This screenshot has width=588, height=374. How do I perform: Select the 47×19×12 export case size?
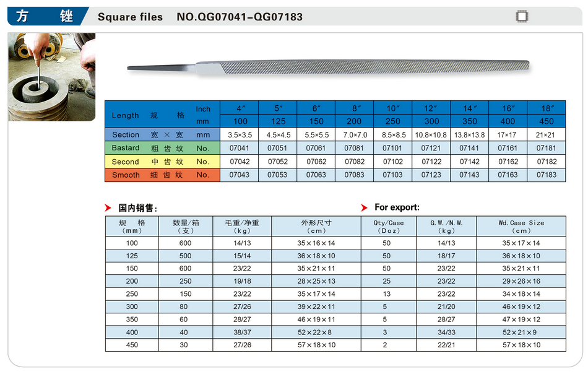(x=521, y=320)
